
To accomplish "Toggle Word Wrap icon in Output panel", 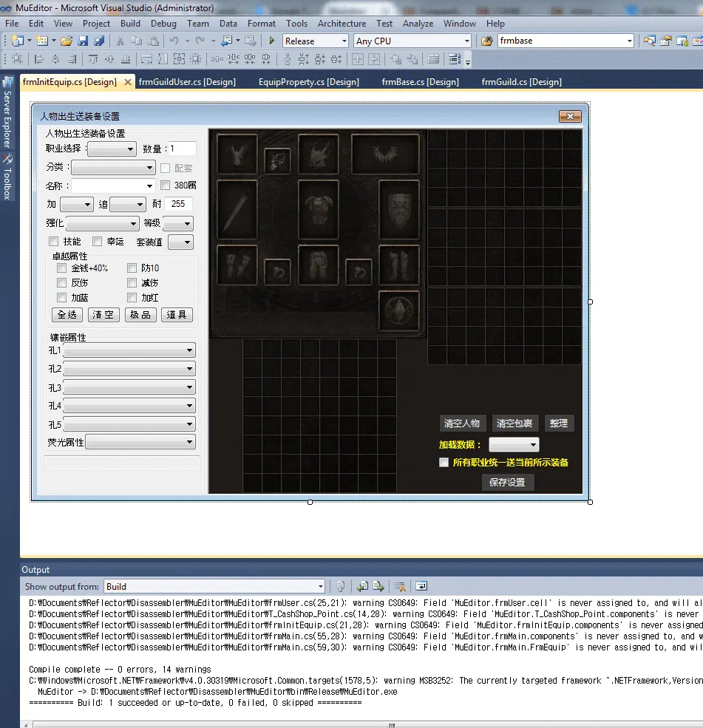I will [421, 586].
